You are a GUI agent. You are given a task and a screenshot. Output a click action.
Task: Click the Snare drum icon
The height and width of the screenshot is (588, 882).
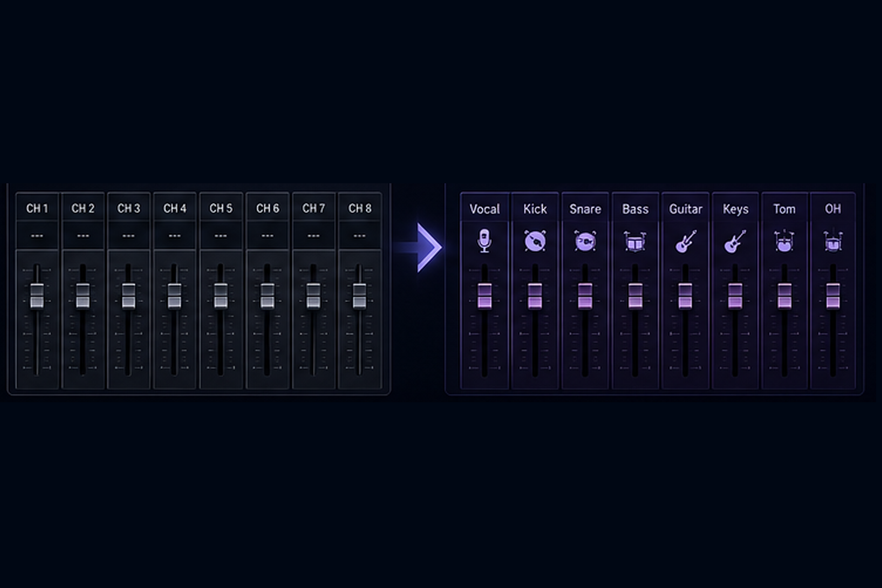(x=585, y=241)
